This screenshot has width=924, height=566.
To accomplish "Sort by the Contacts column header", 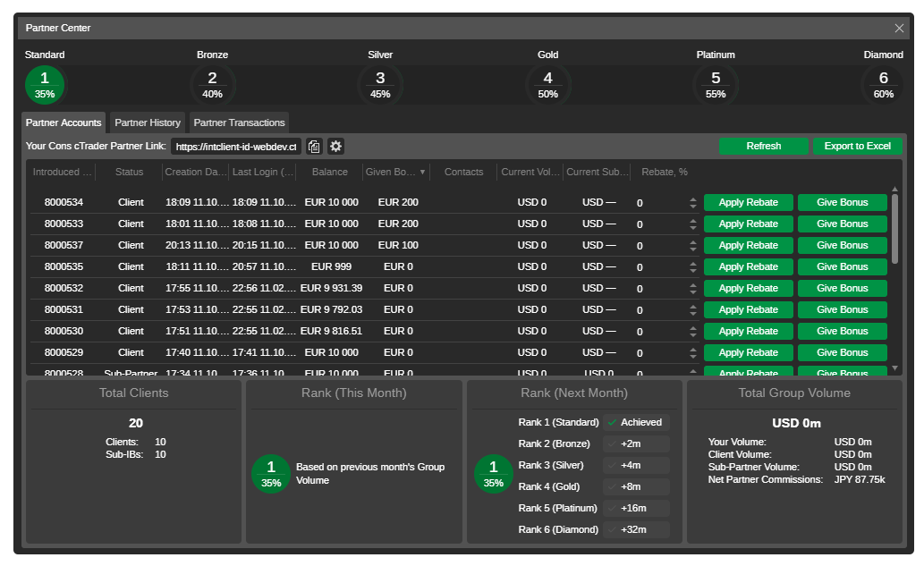I will 463,172.
